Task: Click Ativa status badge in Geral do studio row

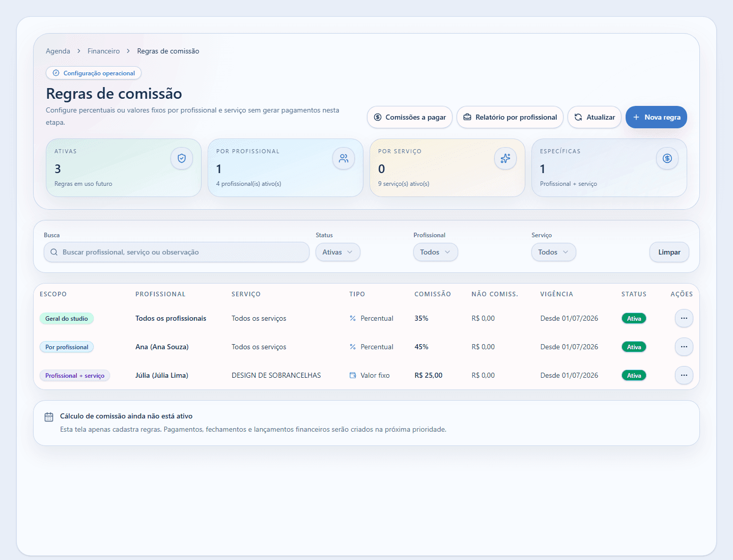Action: point(634,319)
